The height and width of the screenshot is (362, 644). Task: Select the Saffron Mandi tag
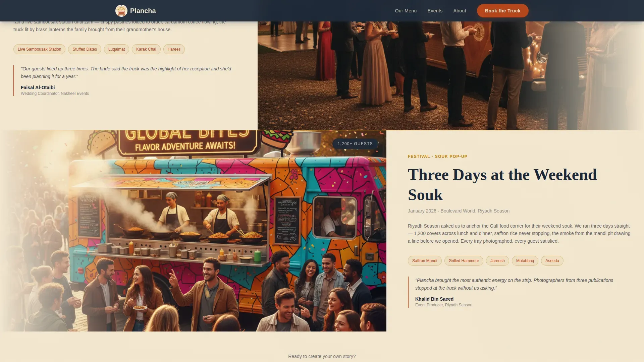[x=424, y=261]
